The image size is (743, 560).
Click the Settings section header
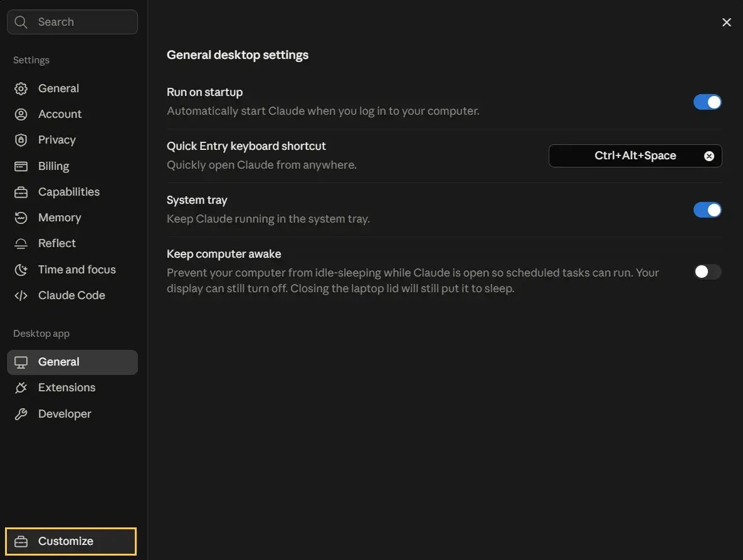point(31,60)
